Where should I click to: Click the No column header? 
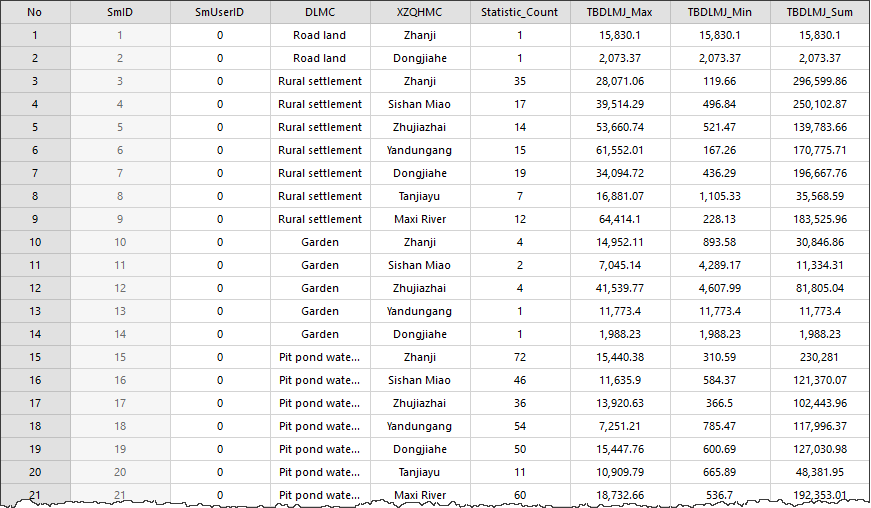pyautogui.click(x=35, y=13)
